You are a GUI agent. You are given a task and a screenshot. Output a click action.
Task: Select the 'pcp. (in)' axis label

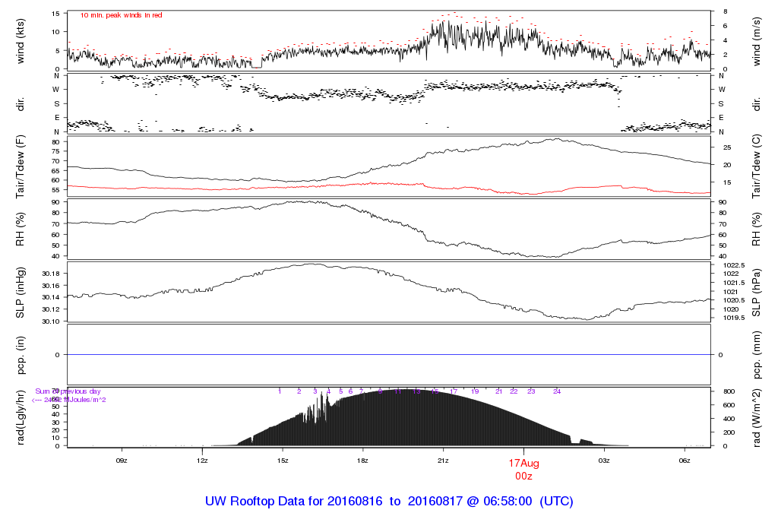point(21,354)
